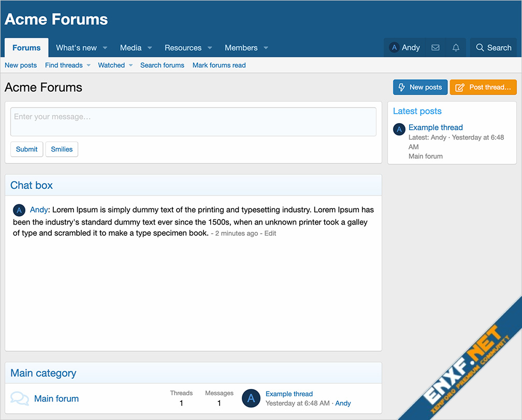This screenshot has width=522, height=420.
Task: Click the orange Post thread button
Action: coord(483,87)
